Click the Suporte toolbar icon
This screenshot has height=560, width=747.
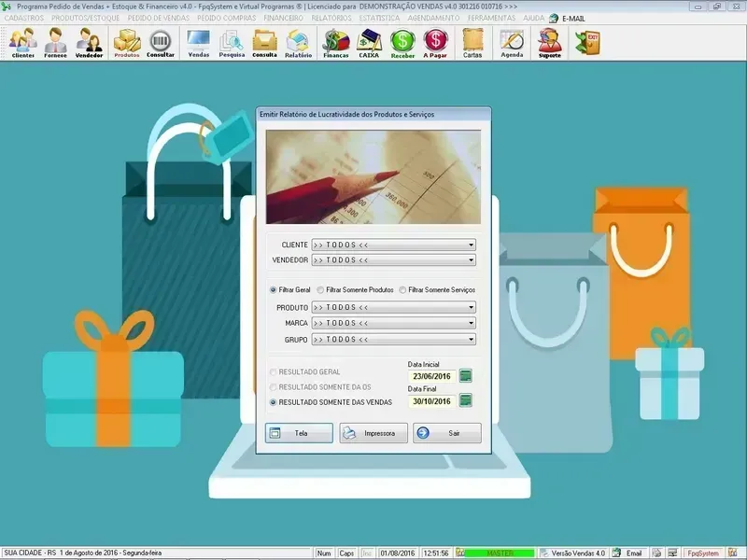(x=550, y=42)
